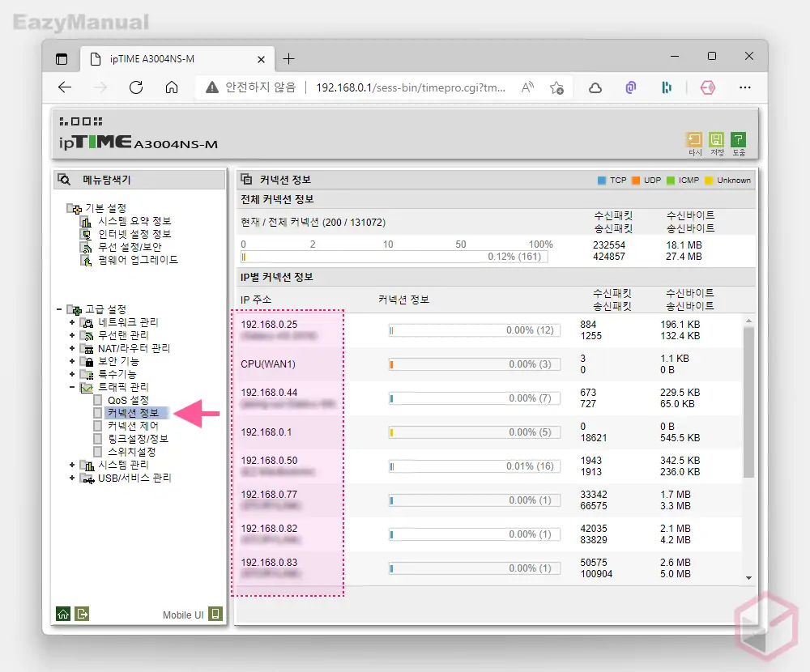Open 커넥션 제어 menu item
The width and height of the screenshot is (810, 672).
(133, 426)
